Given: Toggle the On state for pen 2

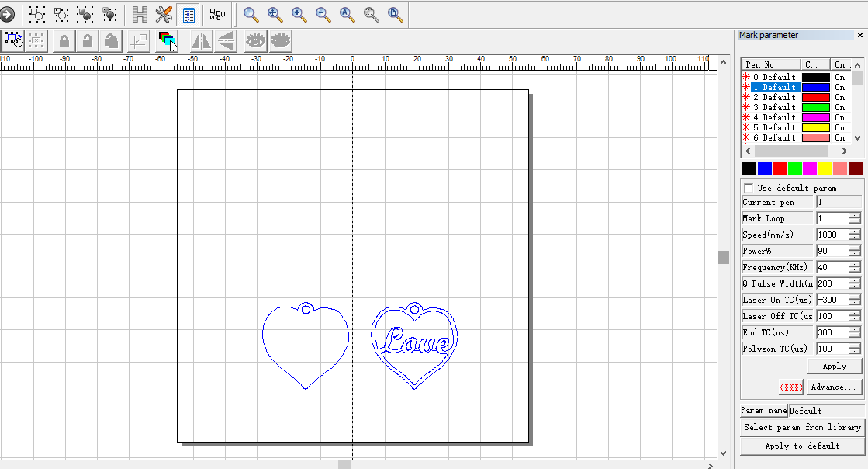Looking at the screenshot, I should tap(840, 97).
